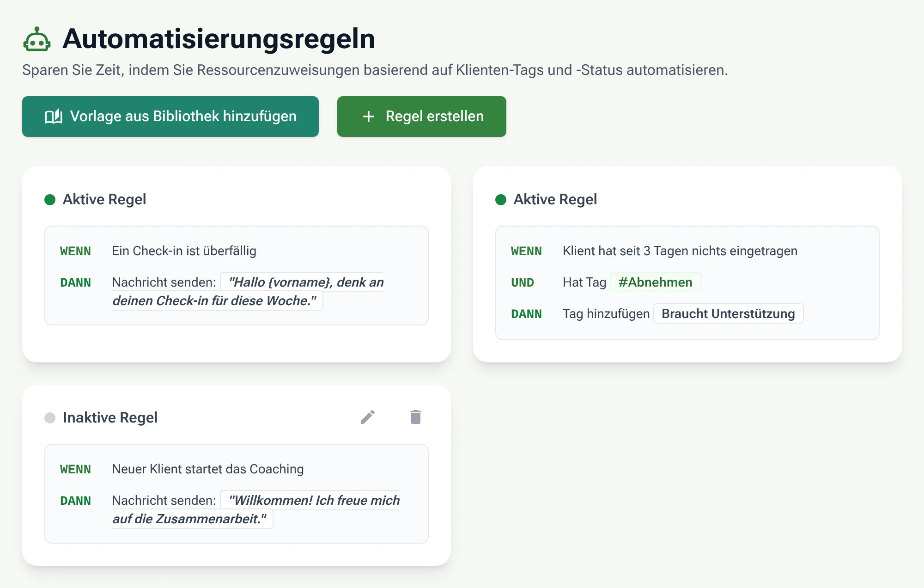924x588 pixels.
Task: Click "Klient hat seit 3 Tagen nichts eingetragen"
Action: click(x=680, y=251)
